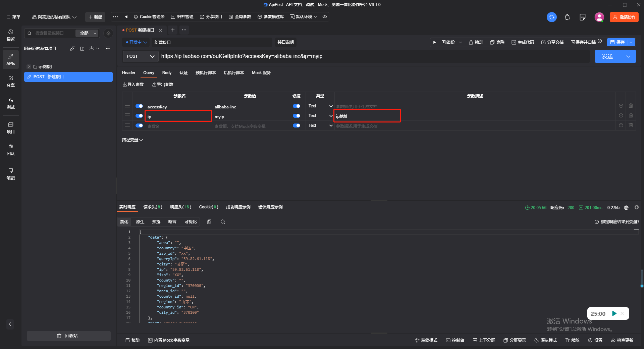Toggle required switch for ip parameter
The height and width of the screenshot is (349, 644).
tap(297, 116)
